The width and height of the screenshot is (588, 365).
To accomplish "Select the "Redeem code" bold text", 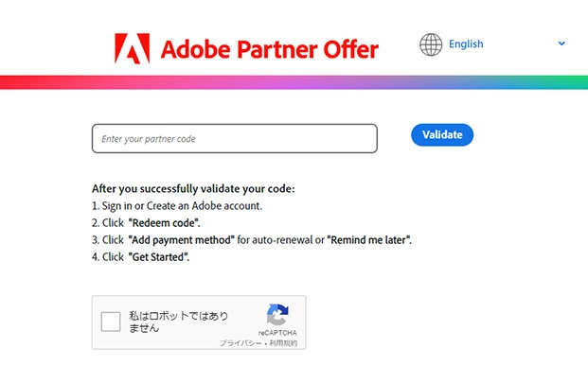I will point(164,223).
